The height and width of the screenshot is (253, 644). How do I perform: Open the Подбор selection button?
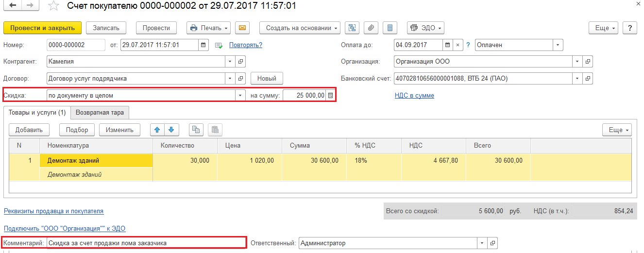(x=77, y=130)
